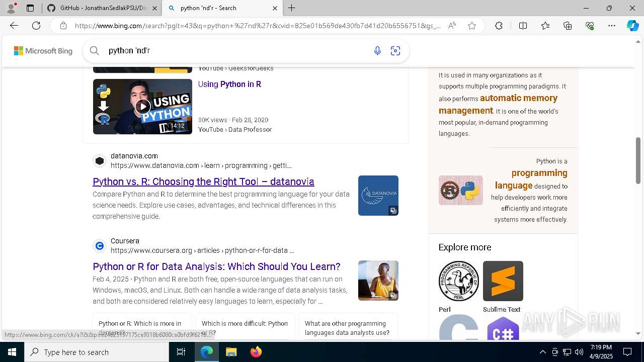Open File Explorer from taskbar

click(x=231, y=352)
